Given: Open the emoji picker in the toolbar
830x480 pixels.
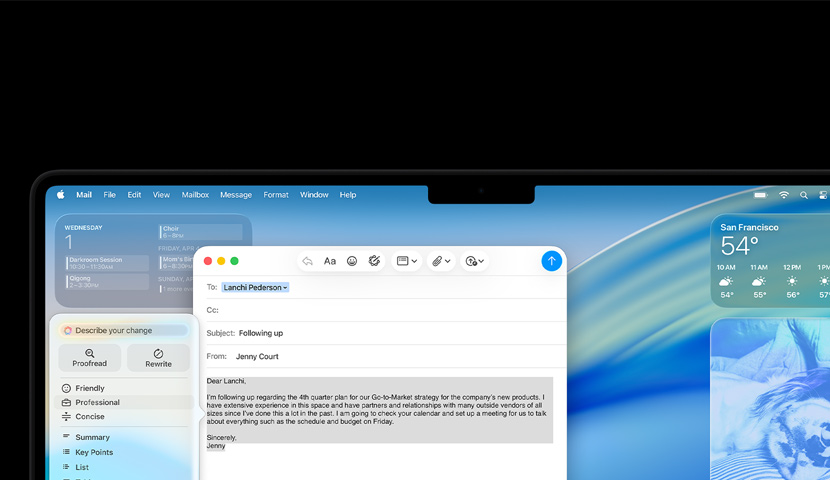Looking at the screenshot, I should (x=352, y=261).
